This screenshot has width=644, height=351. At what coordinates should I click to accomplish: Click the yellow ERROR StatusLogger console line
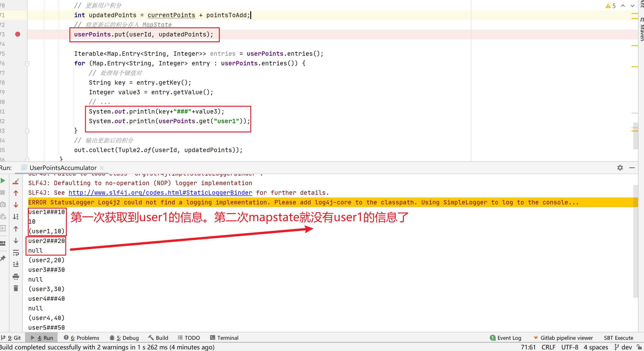[x=304, y=202]
